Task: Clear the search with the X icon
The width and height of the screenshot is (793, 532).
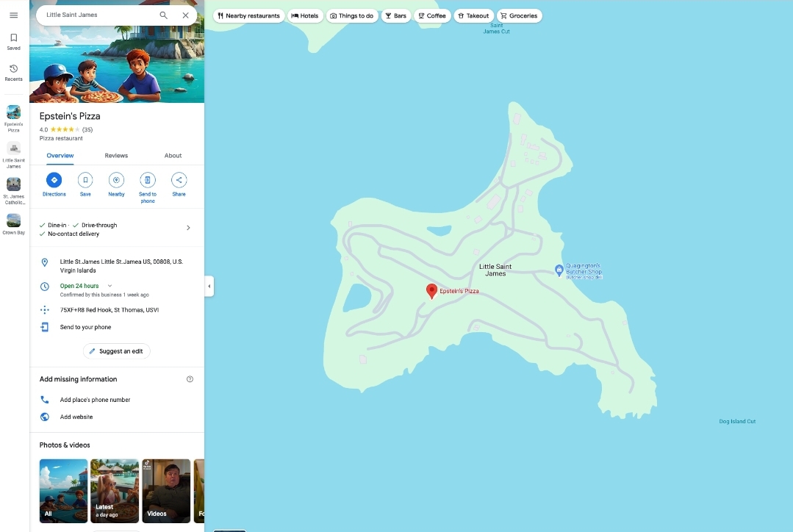Action: (186, 15)
